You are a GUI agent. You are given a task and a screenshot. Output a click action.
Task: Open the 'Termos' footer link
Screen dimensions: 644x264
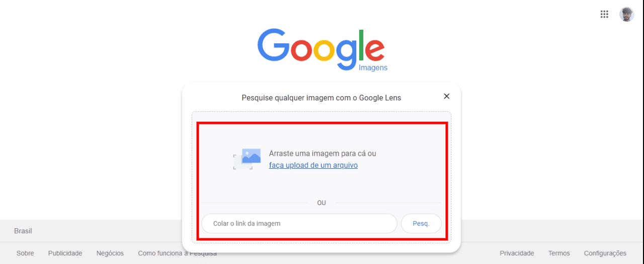tap(559, 253)
